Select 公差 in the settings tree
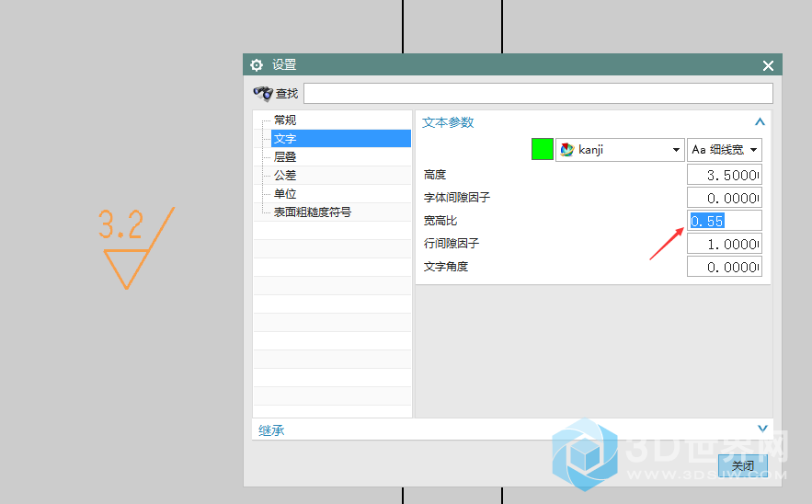 pos(285,175)
